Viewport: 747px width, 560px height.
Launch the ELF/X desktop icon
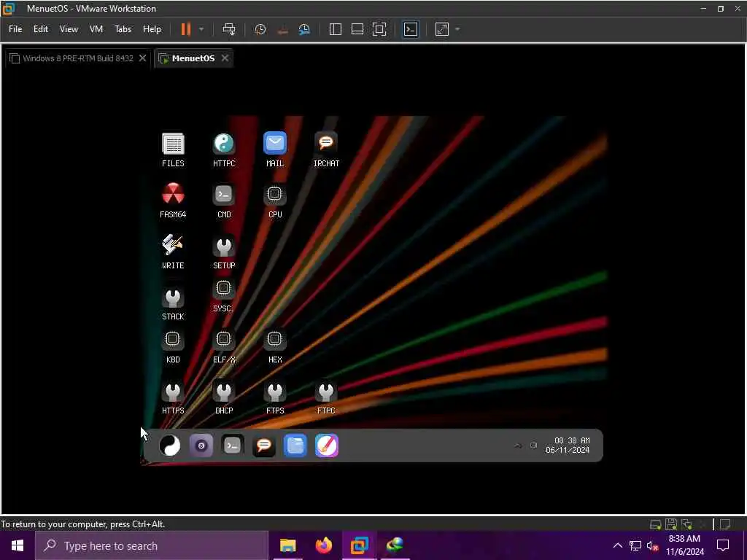tap(224, 347)
